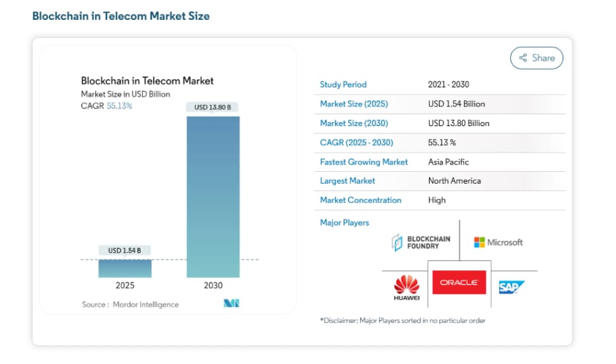Click the red Oracle logo
The height and width of the screenshot is (364, 616).
[459, 282]
